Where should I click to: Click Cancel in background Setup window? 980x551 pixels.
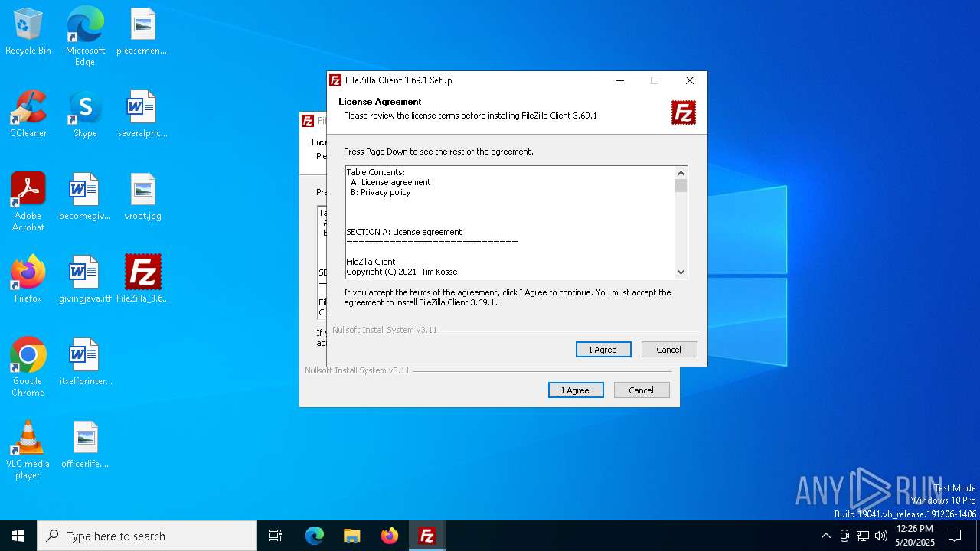pos(642,390)
